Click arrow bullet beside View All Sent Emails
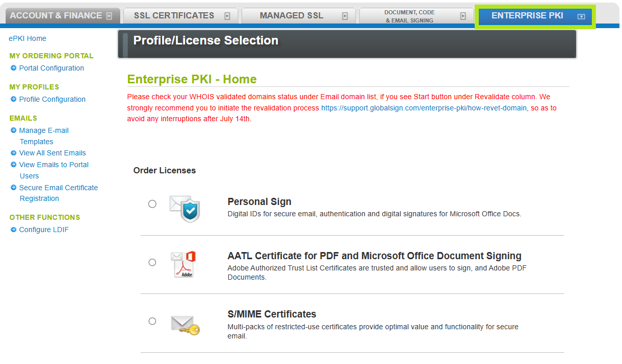Viewport: 622px width, 364px height. pyautogui.click(x=14, y=153)
